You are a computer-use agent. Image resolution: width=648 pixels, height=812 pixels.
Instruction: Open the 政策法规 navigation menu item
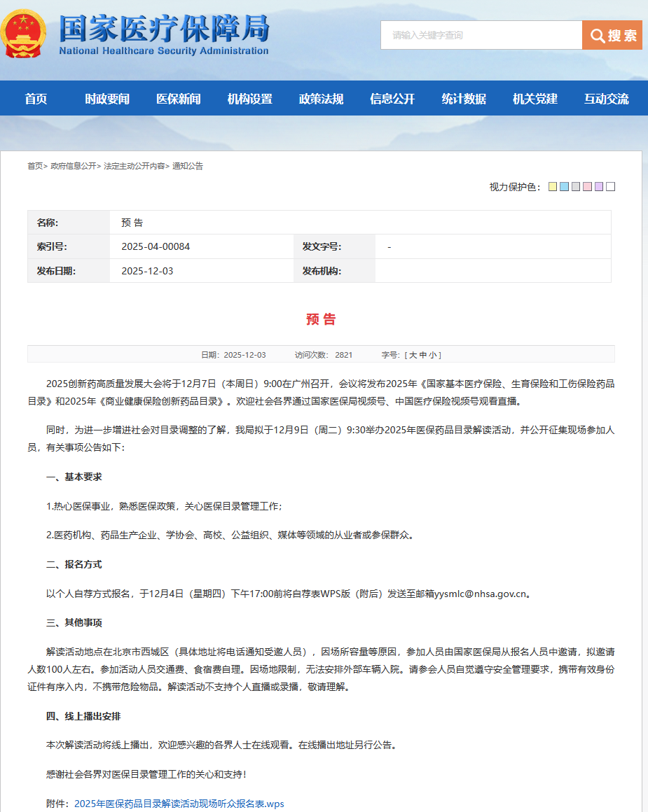point(321,99)
